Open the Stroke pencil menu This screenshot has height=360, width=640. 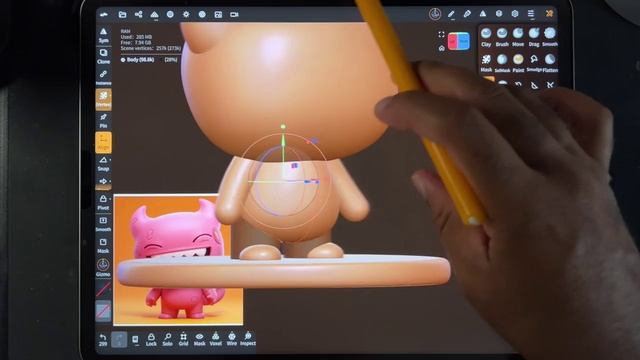tap(451, 14)
